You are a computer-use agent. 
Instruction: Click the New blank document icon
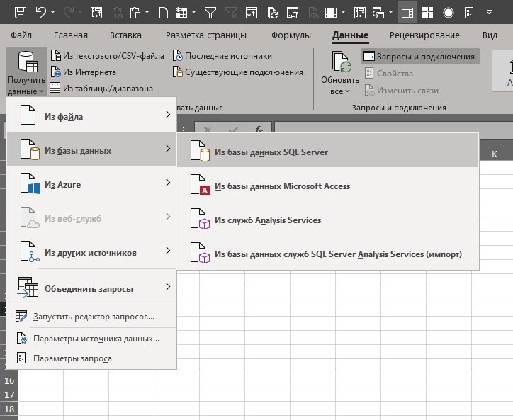(163, 13)
